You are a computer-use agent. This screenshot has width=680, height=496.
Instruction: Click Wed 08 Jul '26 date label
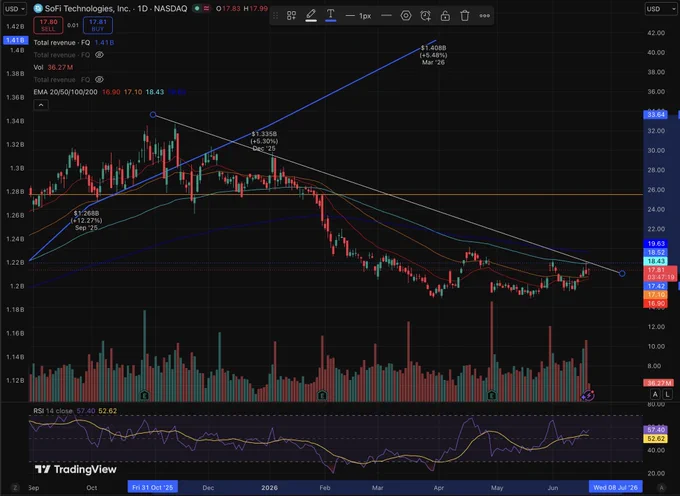point(615,487)
